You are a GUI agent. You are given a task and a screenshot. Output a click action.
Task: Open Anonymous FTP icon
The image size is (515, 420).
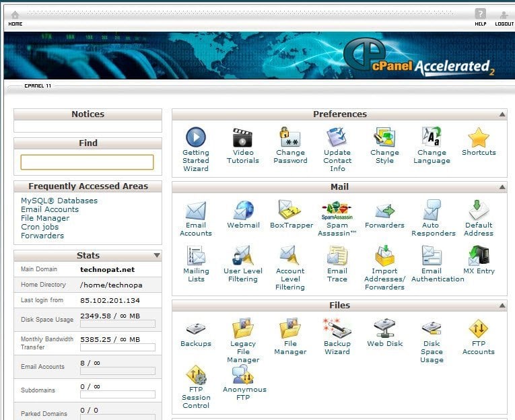coord(243,374)
